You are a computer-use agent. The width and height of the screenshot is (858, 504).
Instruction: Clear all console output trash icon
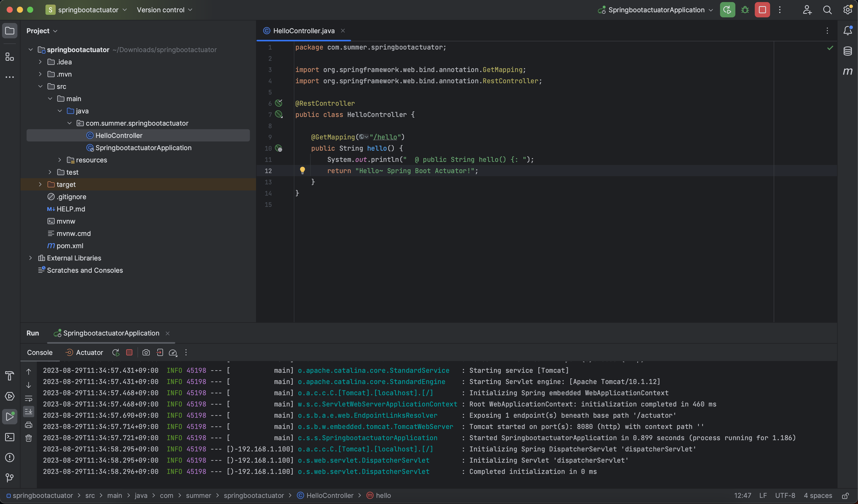pos(29,438)
